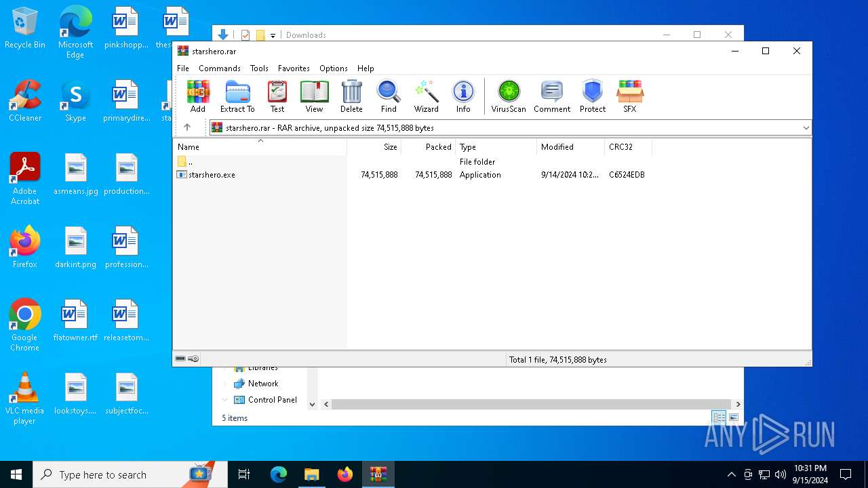Click taskbar search box
The width and height of the screenshot is (868, 488).
click(x=130, y=474)
